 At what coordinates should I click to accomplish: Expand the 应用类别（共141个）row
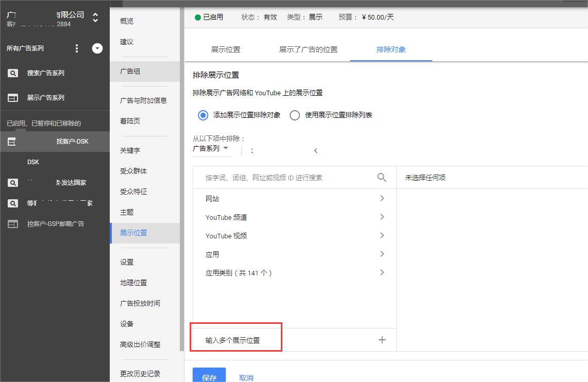(x=382, y=272)
